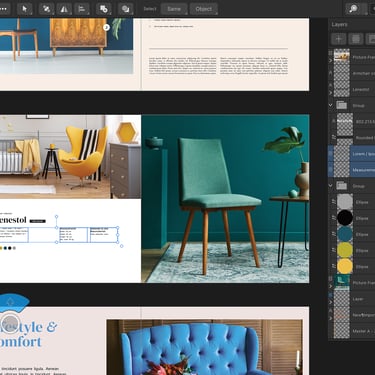Open the transform options toolbar icon

click(x=46, y=9)
